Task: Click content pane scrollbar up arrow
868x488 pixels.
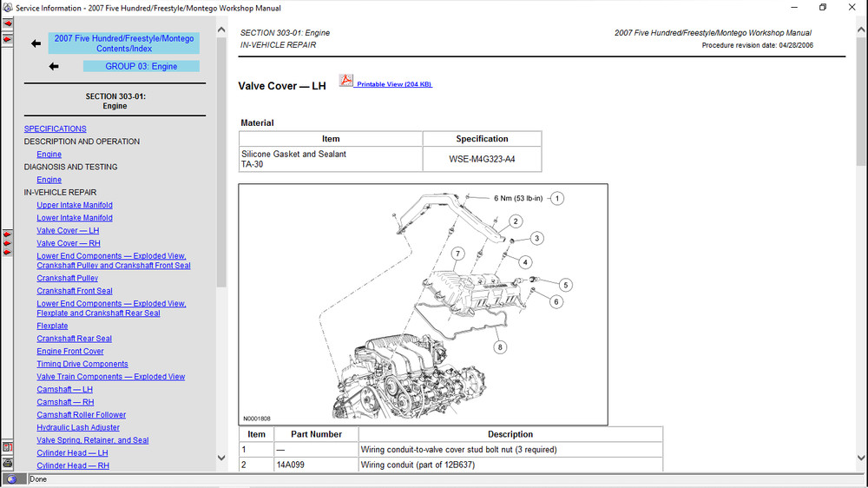Action: click(861, 30)
